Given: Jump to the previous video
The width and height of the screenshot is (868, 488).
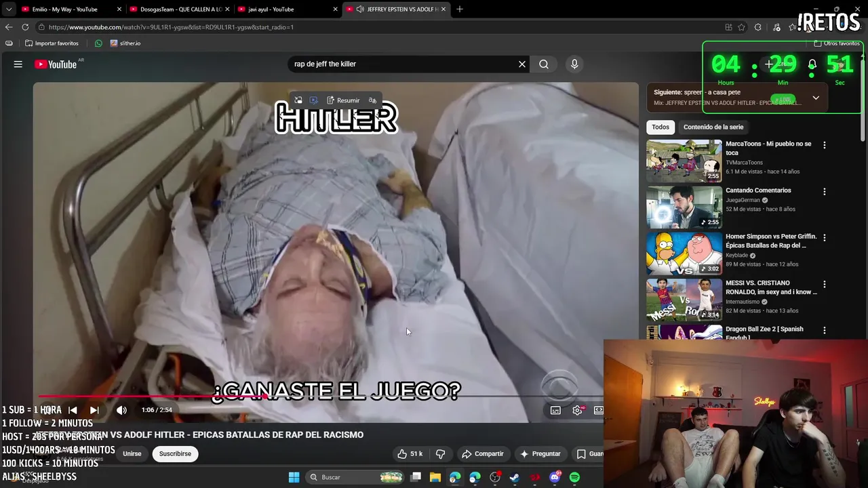Looking at the screenshot, I should [73, 410].
